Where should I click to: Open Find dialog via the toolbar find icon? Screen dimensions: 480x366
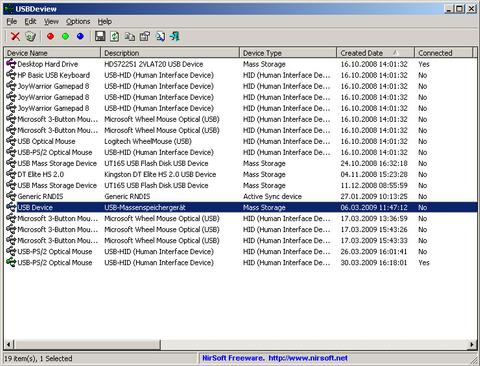160,36
